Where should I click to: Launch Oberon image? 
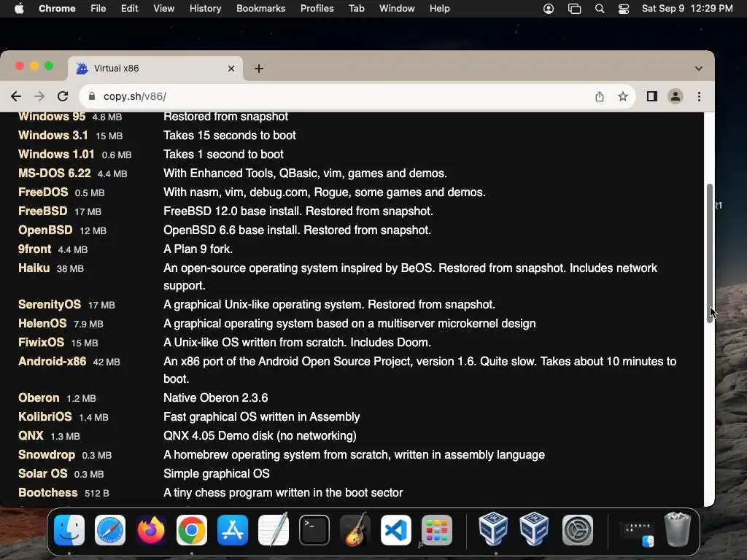[x=39, y=397]
